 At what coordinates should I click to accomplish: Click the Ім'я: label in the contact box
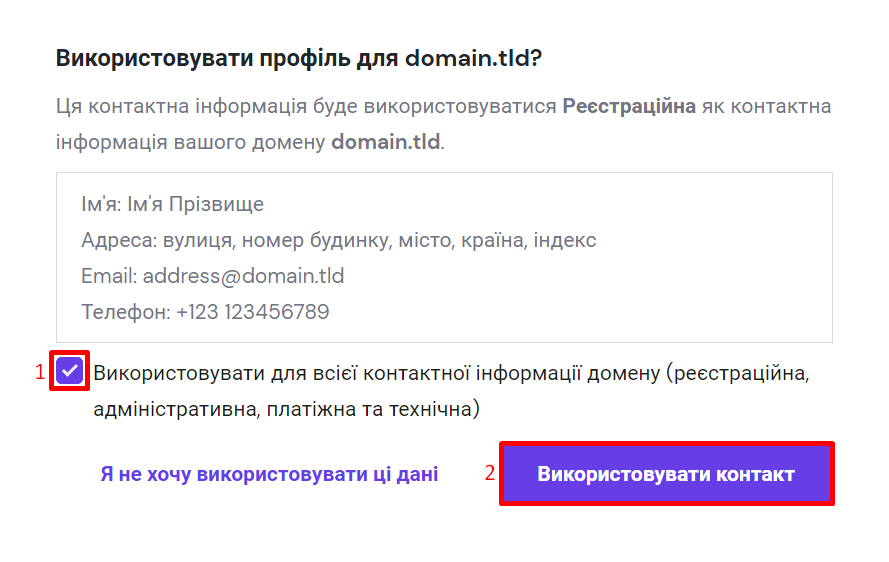(100, 205)
